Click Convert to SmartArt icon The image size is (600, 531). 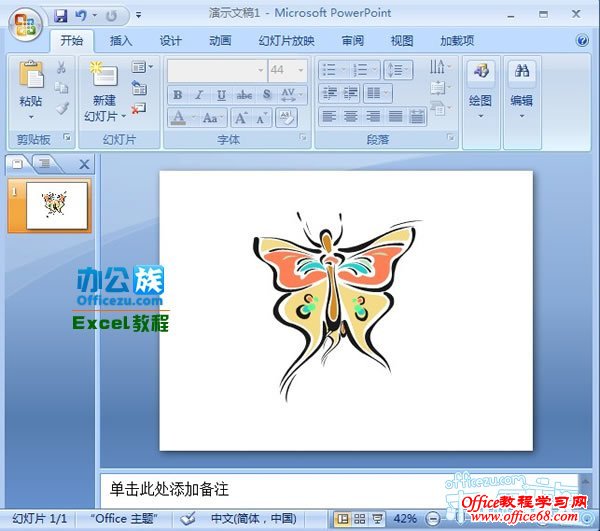[440, 109]
